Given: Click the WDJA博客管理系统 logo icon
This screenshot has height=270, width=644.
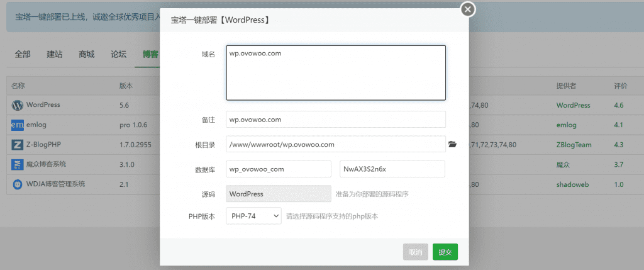Looking at the screenshot, I should [17, 184].
